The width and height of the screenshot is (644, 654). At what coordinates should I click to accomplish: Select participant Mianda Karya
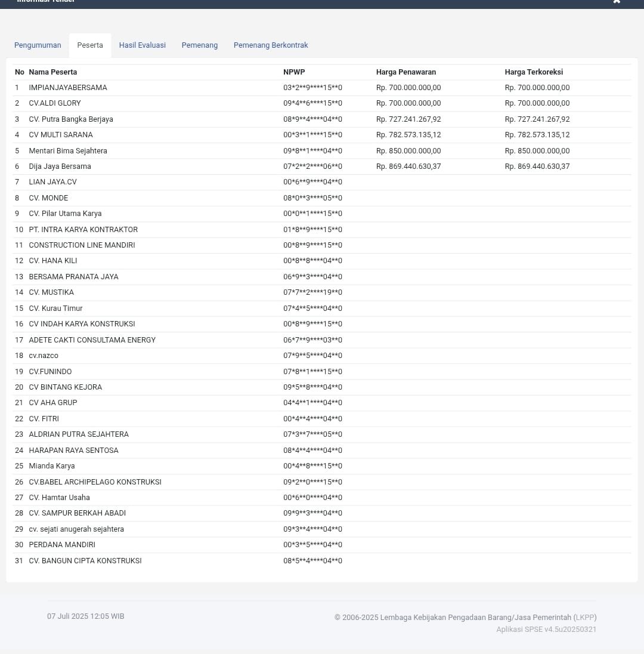[x=52, y=466]
